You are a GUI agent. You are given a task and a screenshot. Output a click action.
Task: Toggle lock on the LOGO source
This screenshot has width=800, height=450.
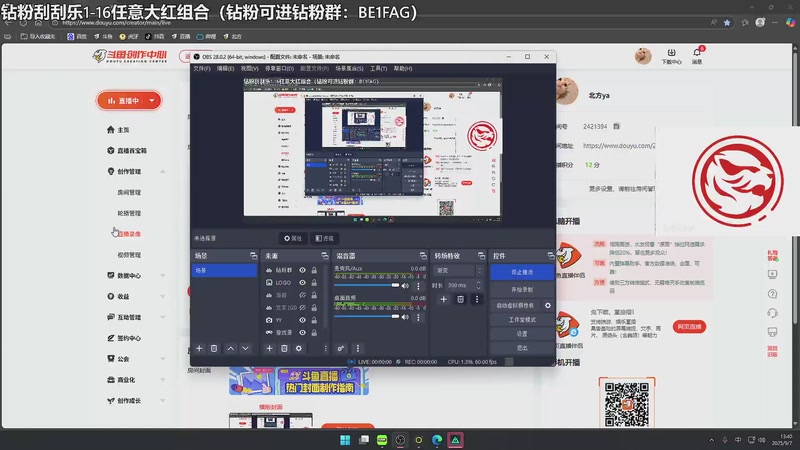[x=314, y=283]
